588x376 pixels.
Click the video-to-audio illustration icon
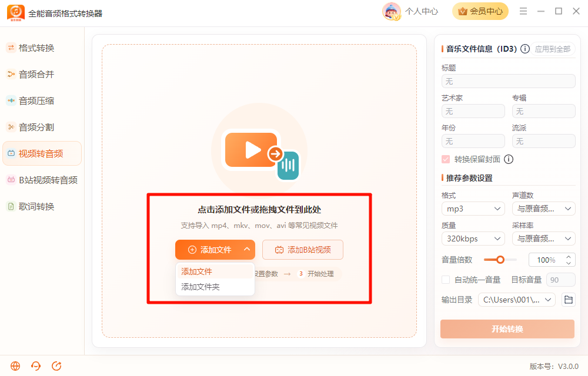(x=262, y=154)
